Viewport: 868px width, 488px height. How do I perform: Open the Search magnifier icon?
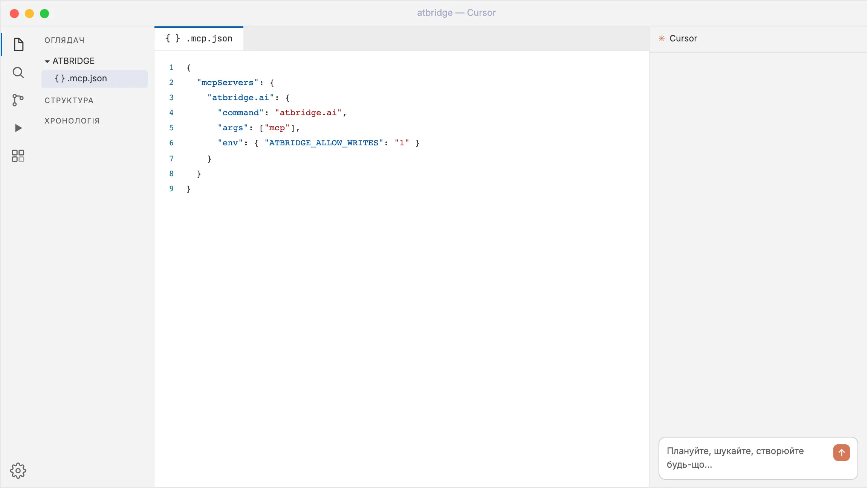point(18,72)
